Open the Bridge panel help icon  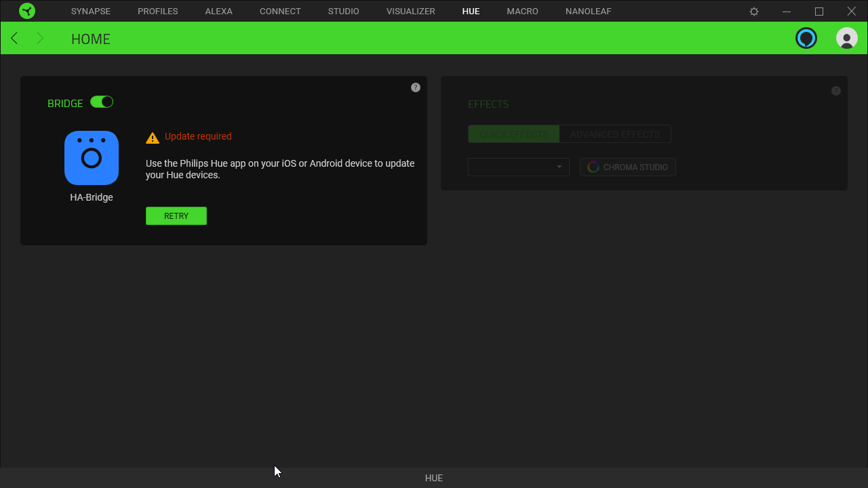click(x=416, y=87)
